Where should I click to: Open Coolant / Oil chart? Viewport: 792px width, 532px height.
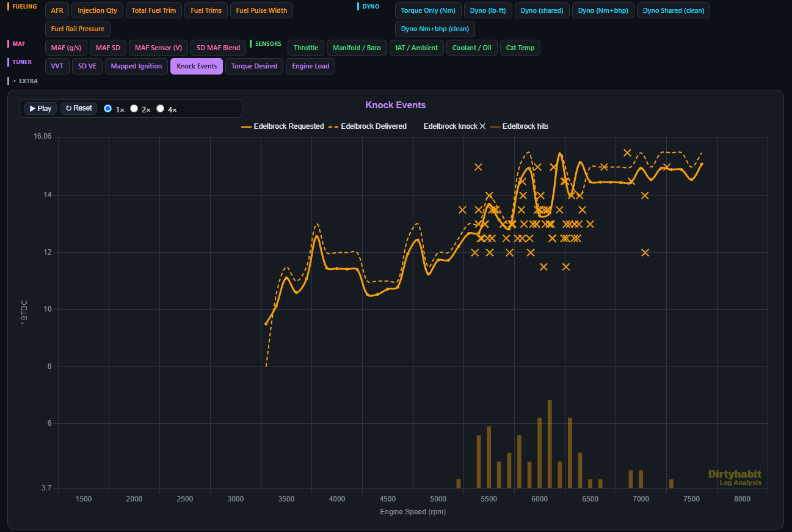point(472,48)
